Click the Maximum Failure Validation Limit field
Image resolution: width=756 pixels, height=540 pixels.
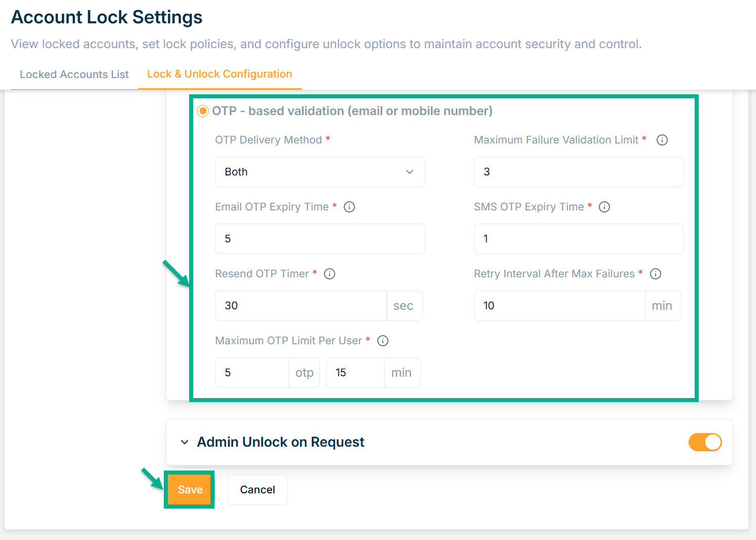[x=579, y=172]
